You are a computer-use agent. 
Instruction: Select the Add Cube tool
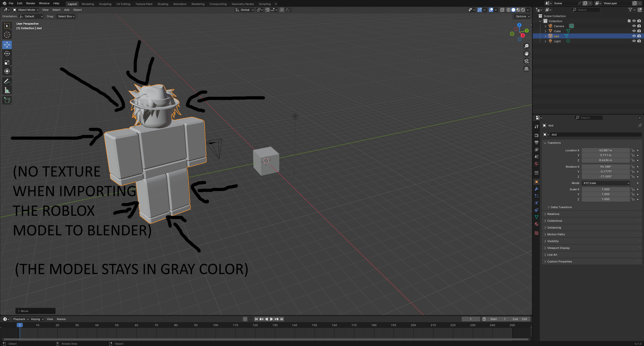tap(7, 100)
